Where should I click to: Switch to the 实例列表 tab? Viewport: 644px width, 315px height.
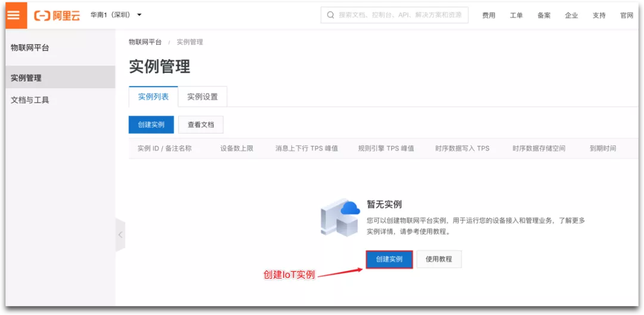coord(153,97)
